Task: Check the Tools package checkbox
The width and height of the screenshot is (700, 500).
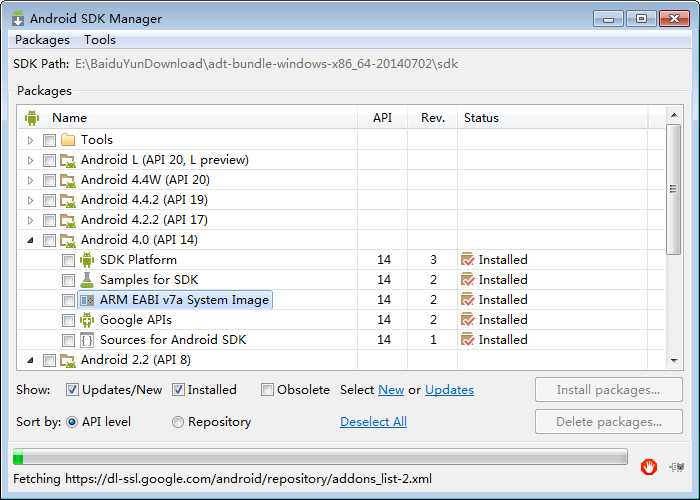Action: point(49,140)
